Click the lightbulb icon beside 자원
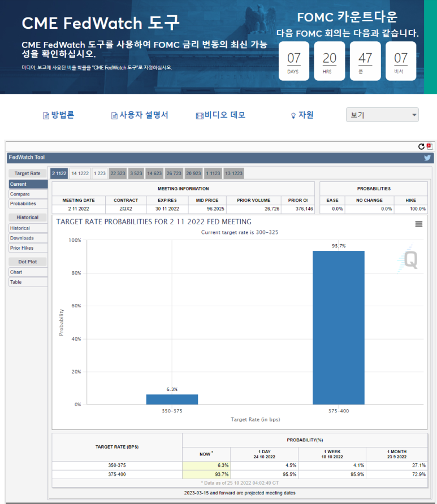The height and width of the screenshot is (504, 437). (293, 115)
